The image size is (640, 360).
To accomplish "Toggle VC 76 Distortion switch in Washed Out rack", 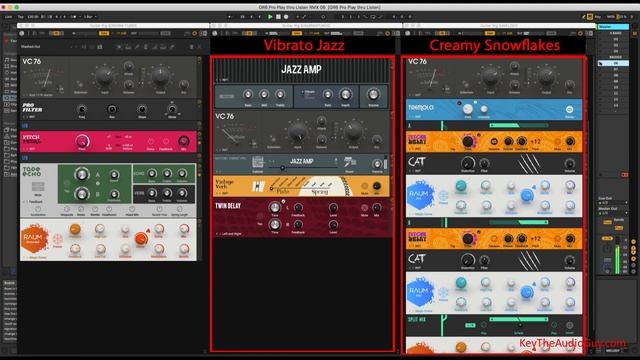I will (x=80, y=84).
